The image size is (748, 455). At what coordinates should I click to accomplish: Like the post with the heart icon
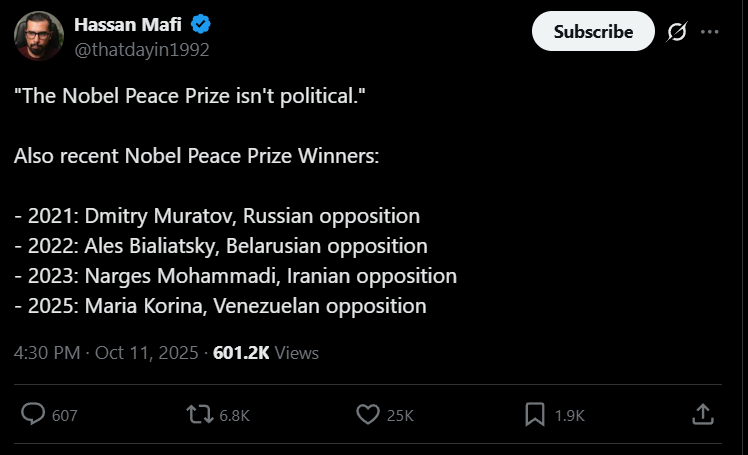tap(368, 414)
